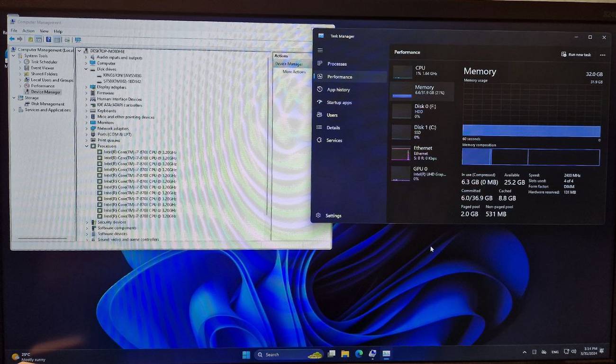Click the monitor-shaped toolbar icon in Computer Management
The image size is (616, 364).
click(78, 40)
